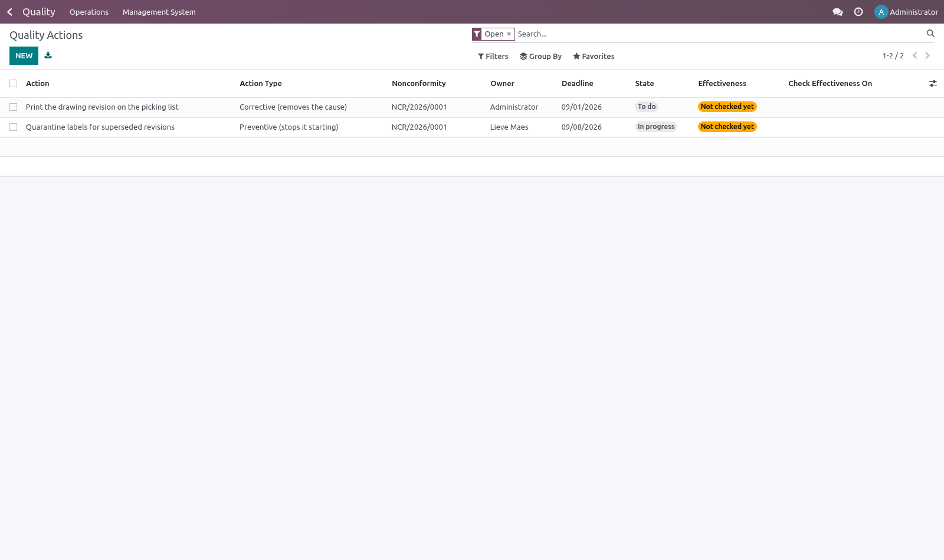The image size is (944, 560).
Task: Check the row for Quarantine labels
Action: coord(13,127)
